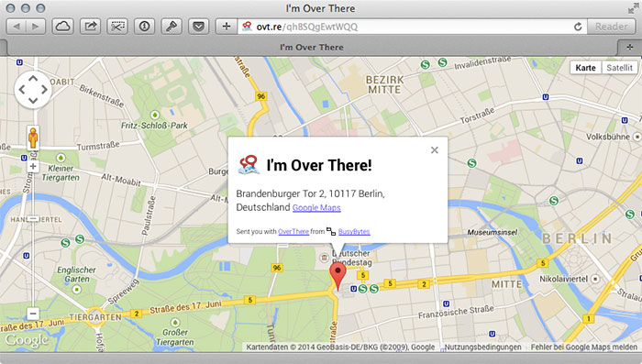Click the iCloud tabs toolbar icon
642x364 pixels.
pos(62,27)
